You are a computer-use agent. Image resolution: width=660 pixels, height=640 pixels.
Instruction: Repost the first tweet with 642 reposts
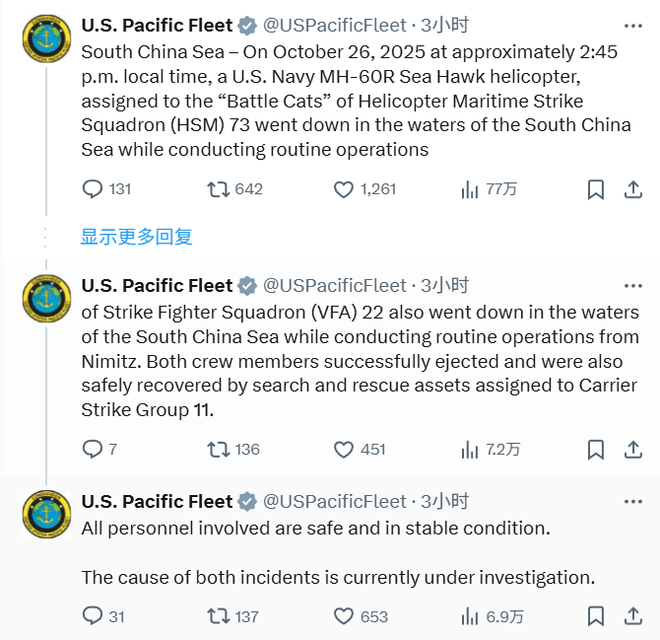tap(217, 189)
